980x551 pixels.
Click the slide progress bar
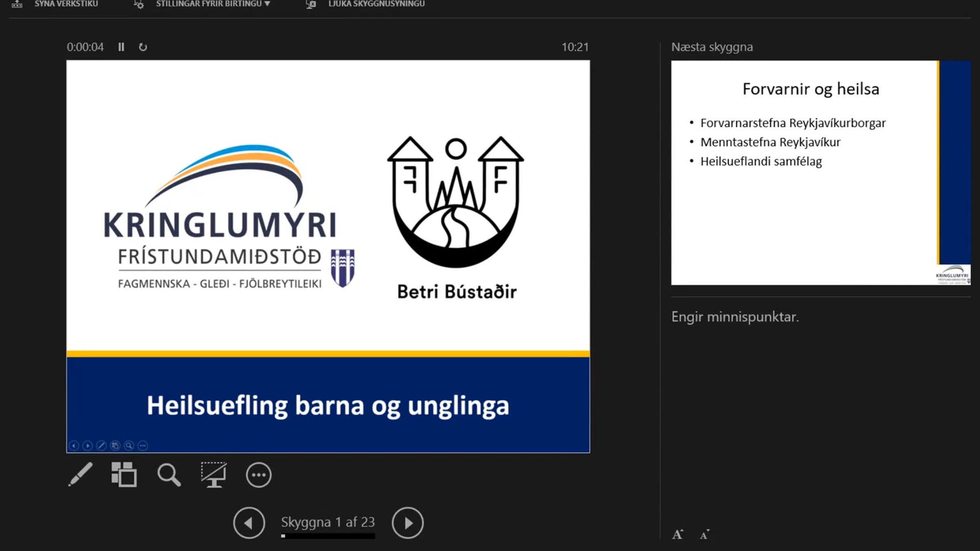(328, 536)
